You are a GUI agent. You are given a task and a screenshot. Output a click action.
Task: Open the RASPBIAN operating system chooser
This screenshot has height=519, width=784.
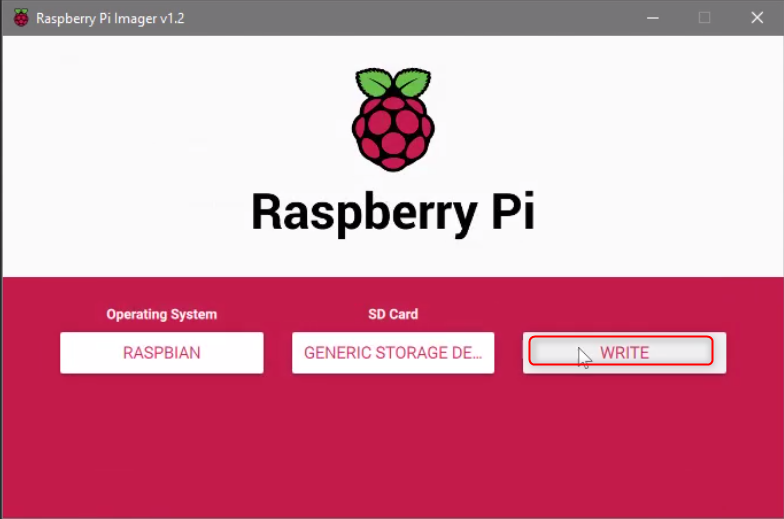pyautogui.click(x=162, y=352)
